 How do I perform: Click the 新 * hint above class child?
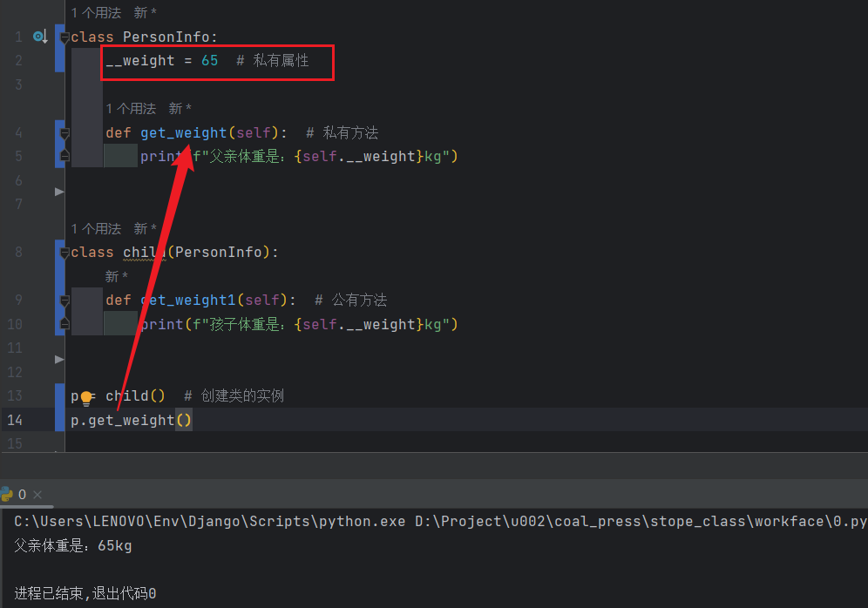145,228
